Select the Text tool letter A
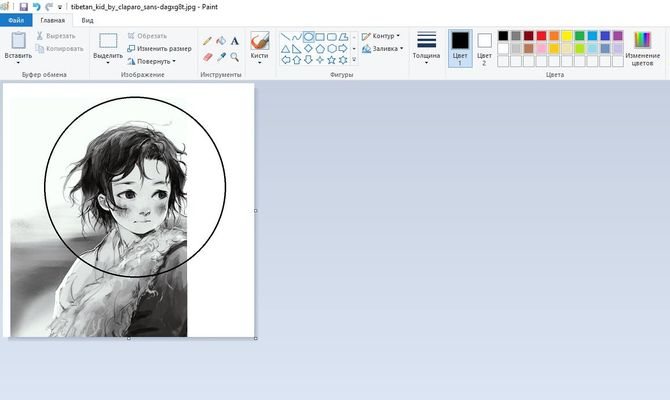This screenshot has width=670, height=400. [x=235, y=41]
